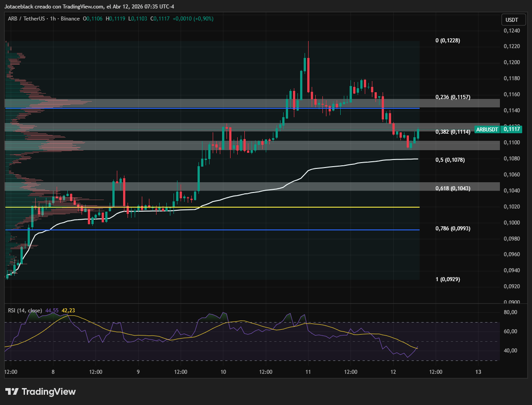Click the open value O0,1106
The image size is (532, 405).
tap(93, 19)
